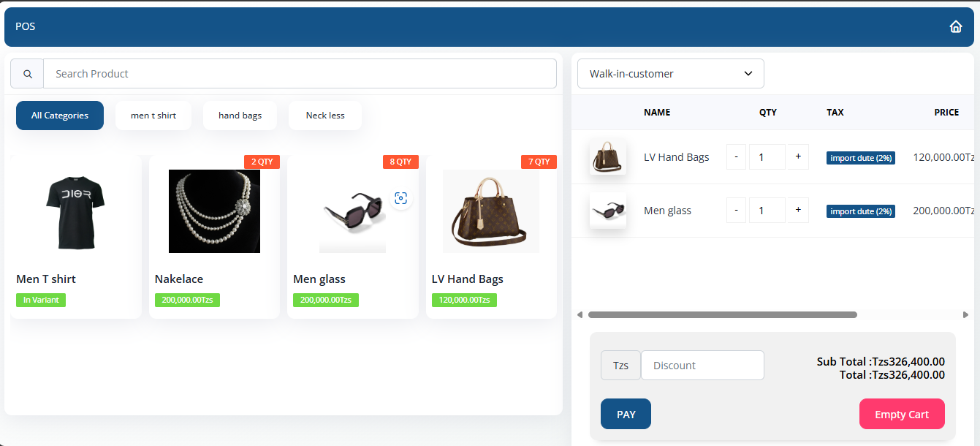This screenshot has height=446, width=980.
Task: Go to home via the house icon
Action: point(956,26)
